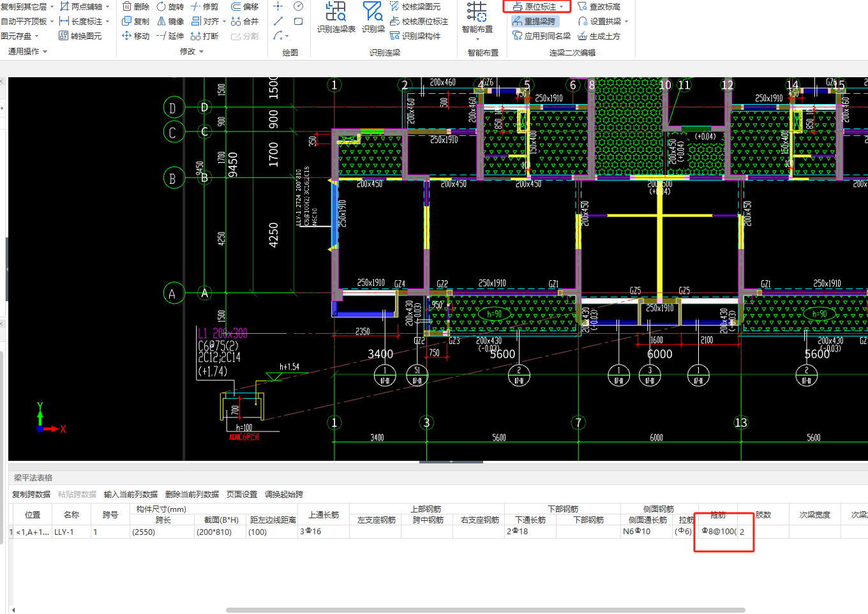Click the 距左边线距离 cell (100)

click(273, 532)
